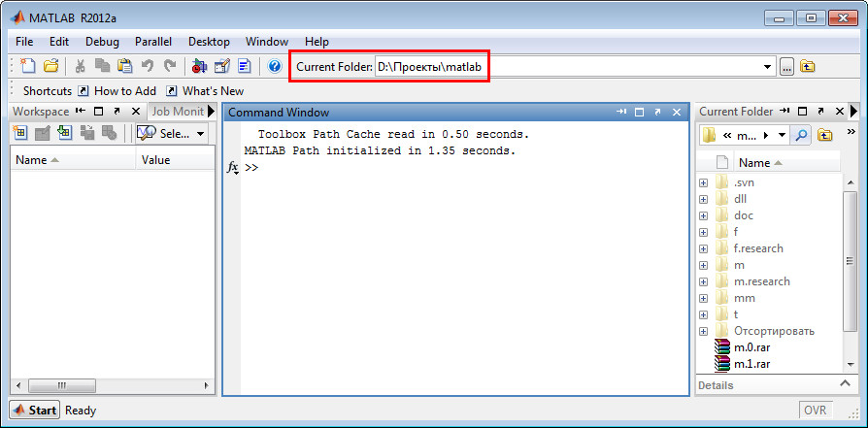Search the current folder with magnifier icon

(x=799, y=135)
